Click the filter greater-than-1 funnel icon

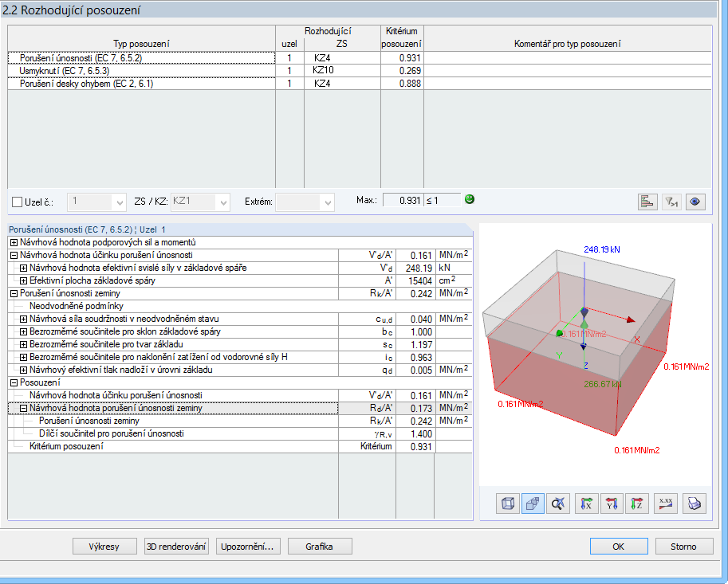(671, 202)
